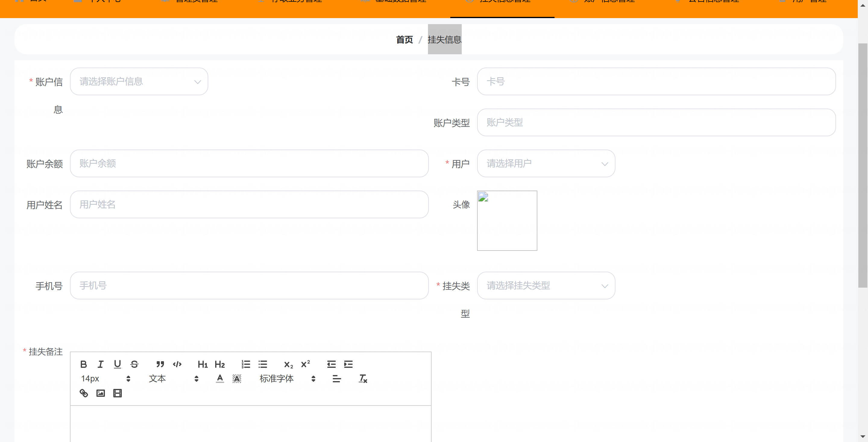Go to 首页 in the breadcrumb
The height and width of the screenshot is (442, 868).
(x=404, y=39)
